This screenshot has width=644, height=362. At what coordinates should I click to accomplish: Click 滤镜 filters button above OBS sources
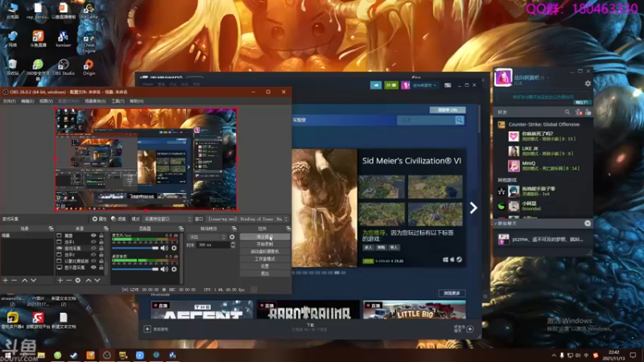pyautogui.click(x=118, y=219)
